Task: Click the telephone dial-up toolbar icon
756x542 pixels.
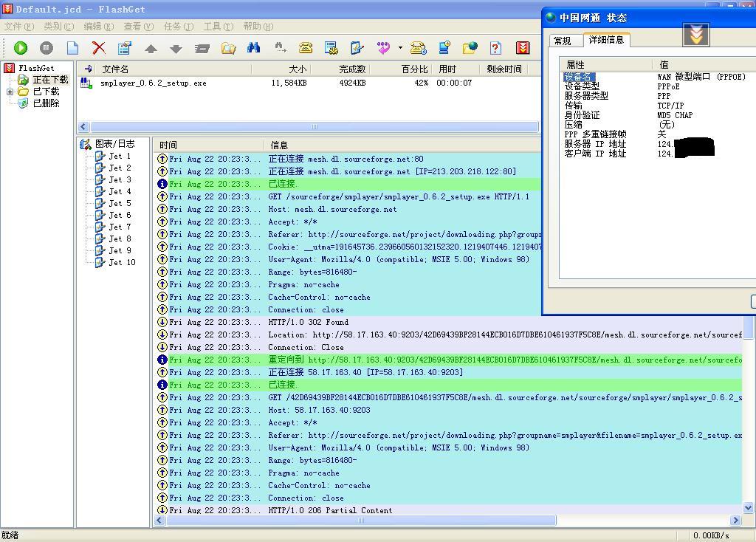Action: pos(306,48)
